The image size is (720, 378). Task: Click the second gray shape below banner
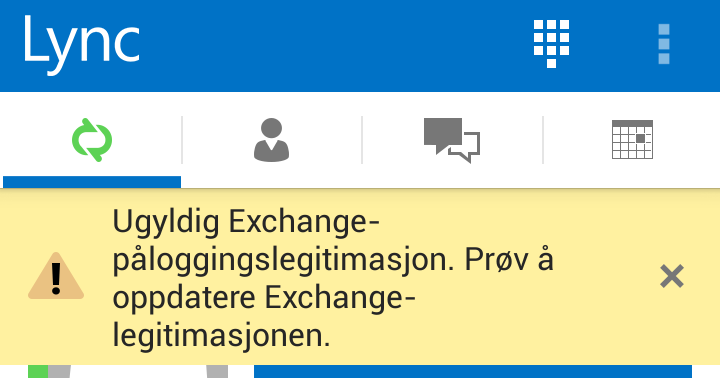point(217,372)
